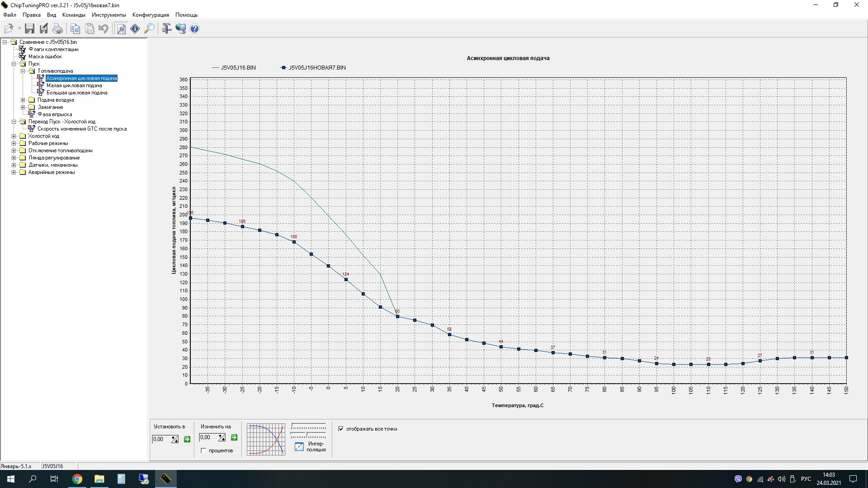Enable the 'процентов' checkbox
This screenshot has width=868, height=488.
coord(203,450)
